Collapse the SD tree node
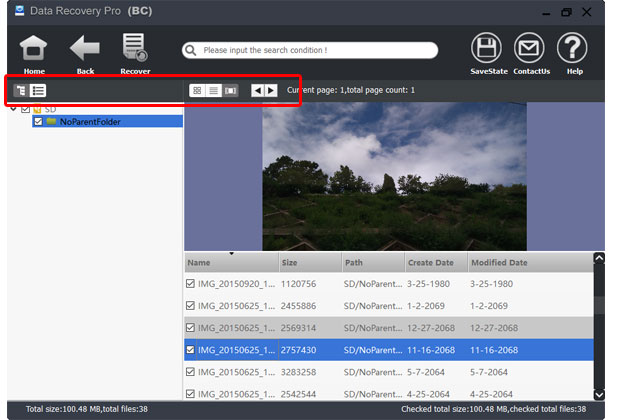 [14, 109]
